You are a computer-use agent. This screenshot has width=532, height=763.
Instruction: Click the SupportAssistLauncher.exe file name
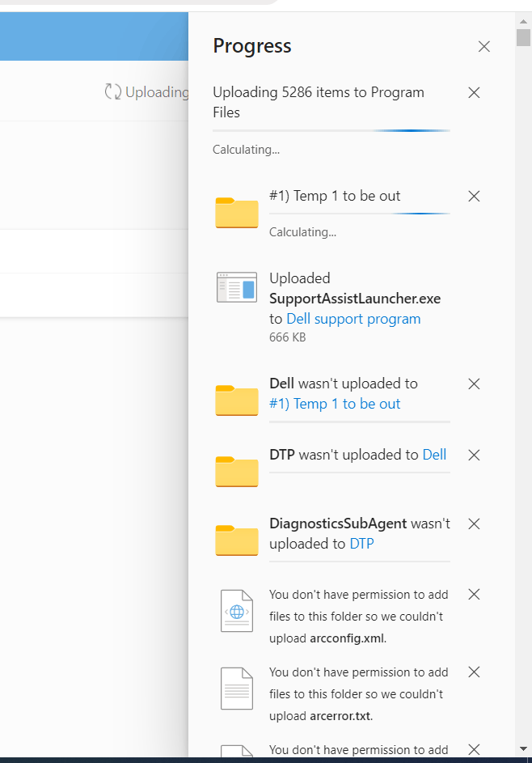(355, 299)
